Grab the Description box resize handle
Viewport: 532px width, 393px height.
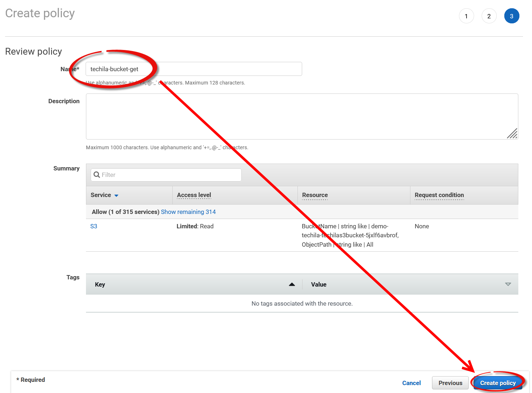point(513,134)
